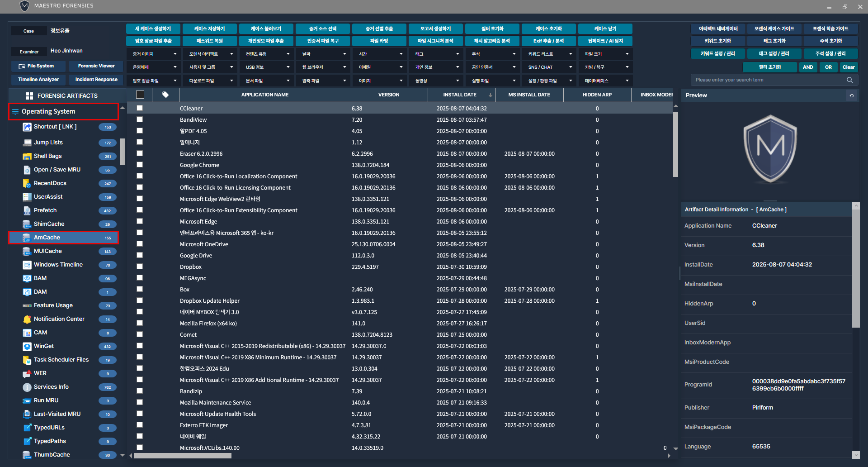Screen dimensions: 868x467
Task: Click the tag icon in table header
Action: pyautogui.click(x=165, y=95)
